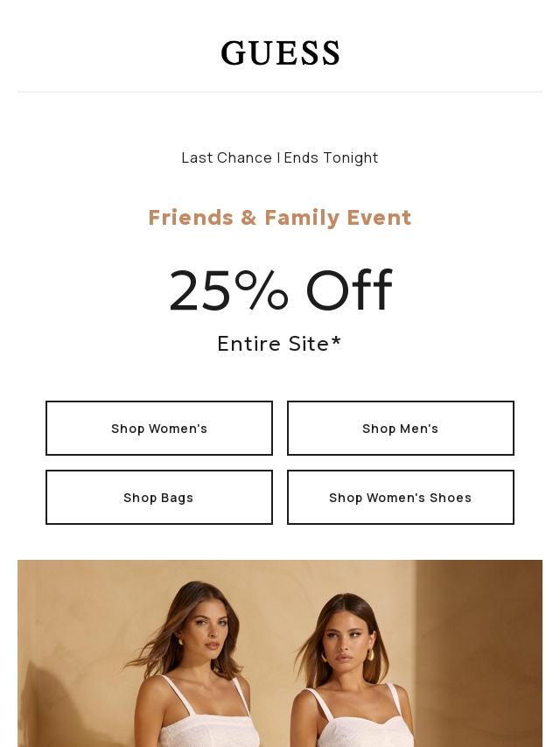
Task: Click the divider line below the logo
Action: [x=280, y=91]
